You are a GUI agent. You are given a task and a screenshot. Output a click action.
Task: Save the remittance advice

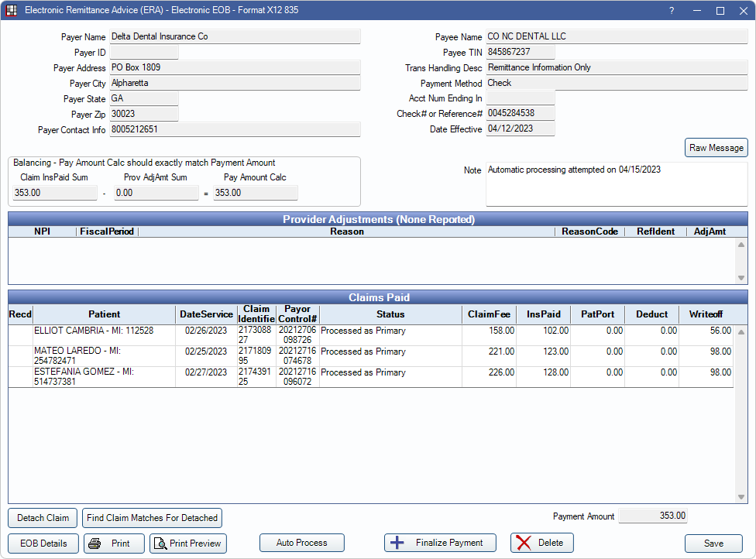point(713,544)
